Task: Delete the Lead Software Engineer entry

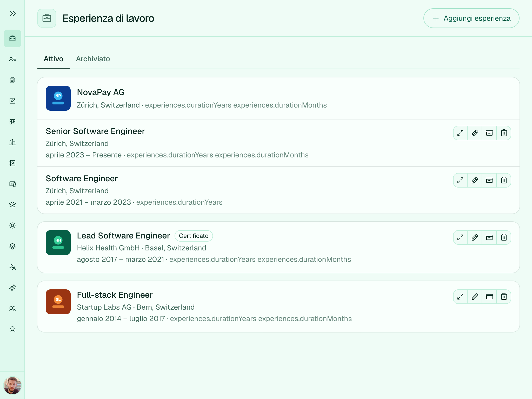Action: [504, 237]
